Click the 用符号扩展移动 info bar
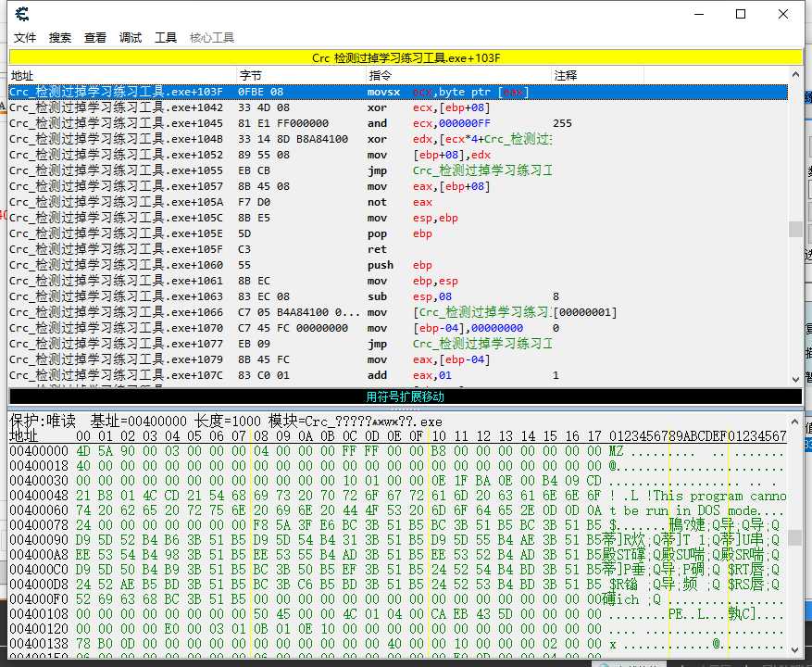 point(406,396)
